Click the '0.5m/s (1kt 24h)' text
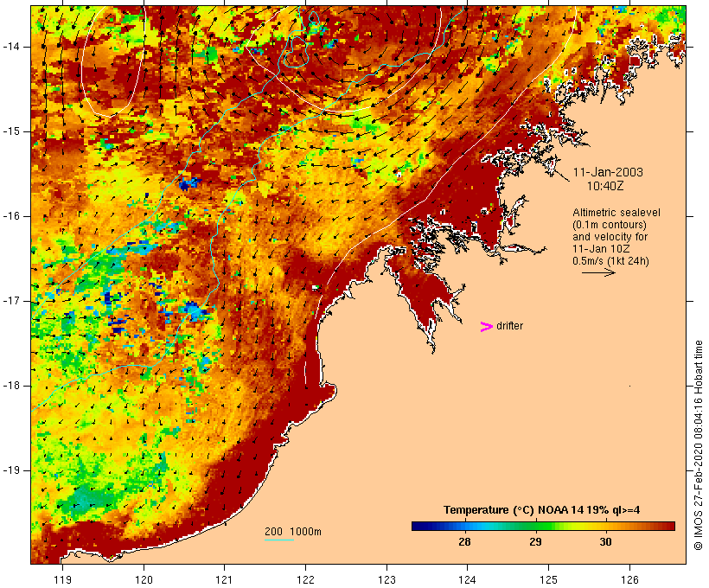Viewport: 709px width, 588px height. 610,261
